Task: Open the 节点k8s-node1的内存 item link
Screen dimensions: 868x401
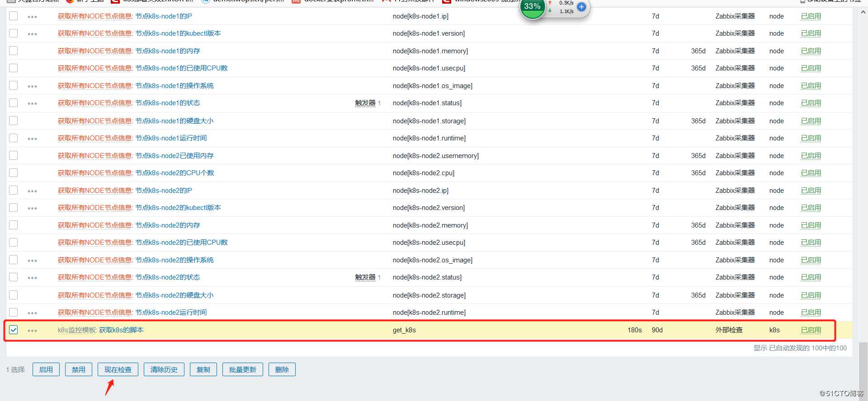Action: point(168,51)
